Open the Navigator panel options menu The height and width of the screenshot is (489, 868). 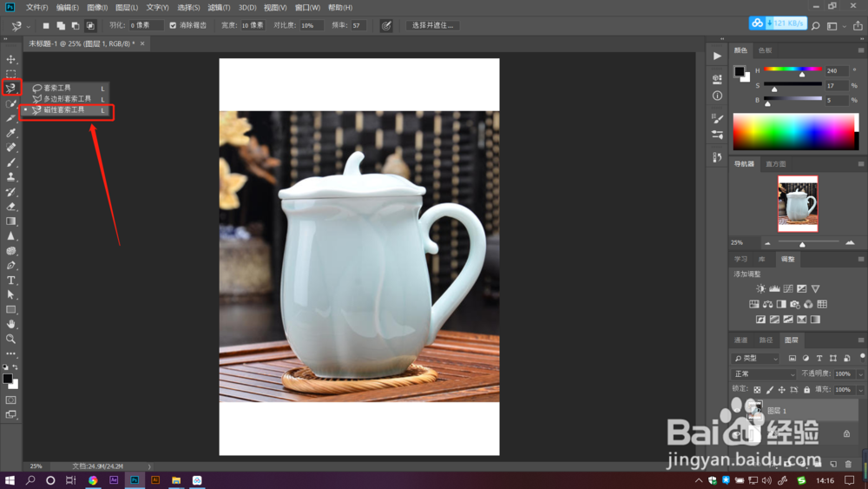point(861,164)
